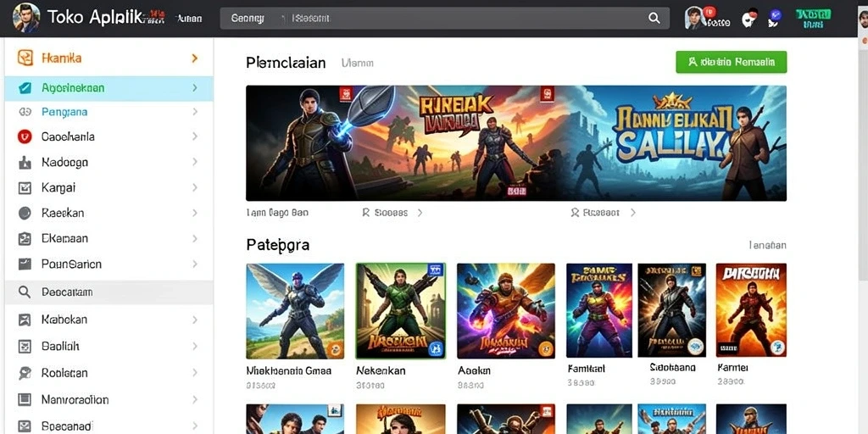This screenshot has width=868, height=434.
Task: Open the Ienahan link beside Patepgra
Action: click(x=766, y=245)
